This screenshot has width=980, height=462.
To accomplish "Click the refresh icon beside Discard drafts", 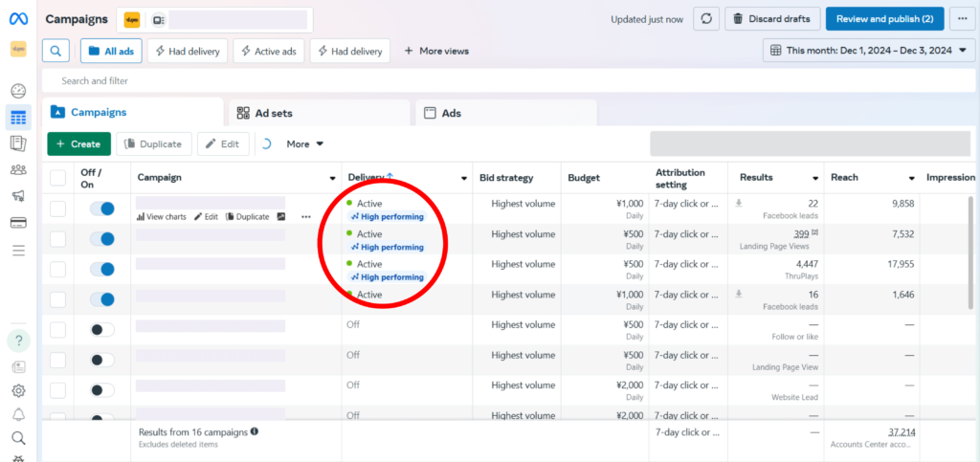I will click(705, 18).
